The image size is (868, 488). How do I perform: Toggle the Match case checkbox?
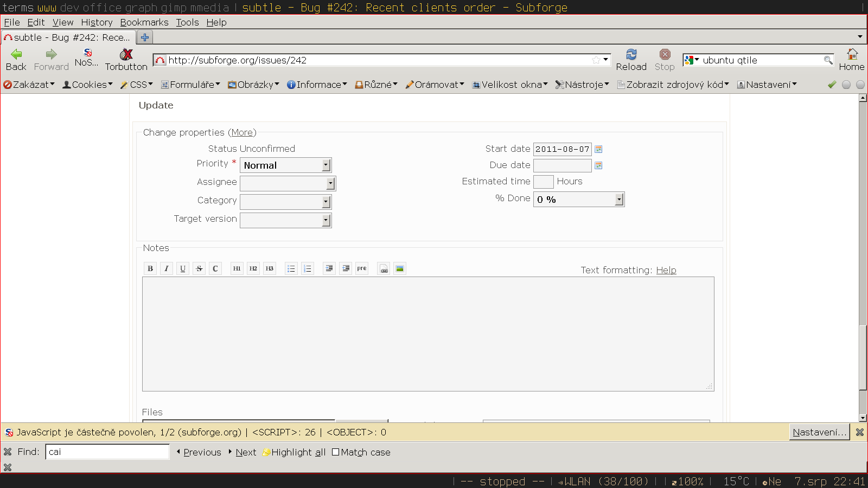pyautogui.click(x=336, y=452)
